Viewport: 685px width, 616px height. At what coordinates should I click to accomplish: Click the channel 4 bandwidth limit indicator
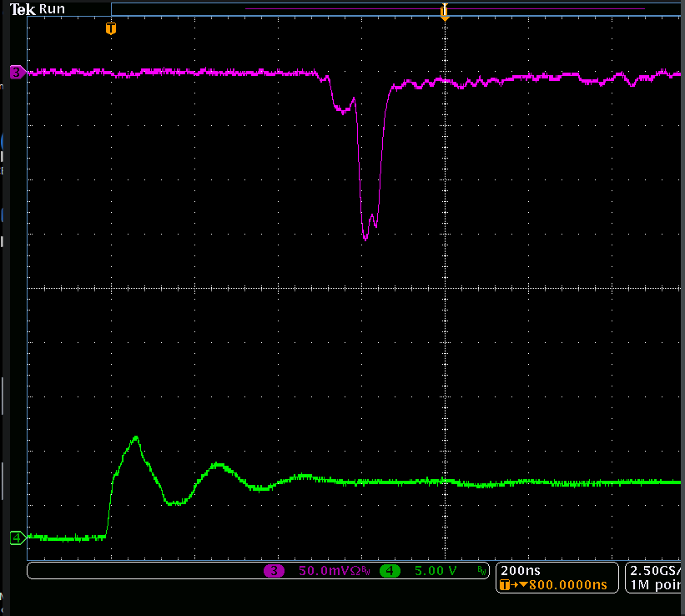click(x=481, y=571)
